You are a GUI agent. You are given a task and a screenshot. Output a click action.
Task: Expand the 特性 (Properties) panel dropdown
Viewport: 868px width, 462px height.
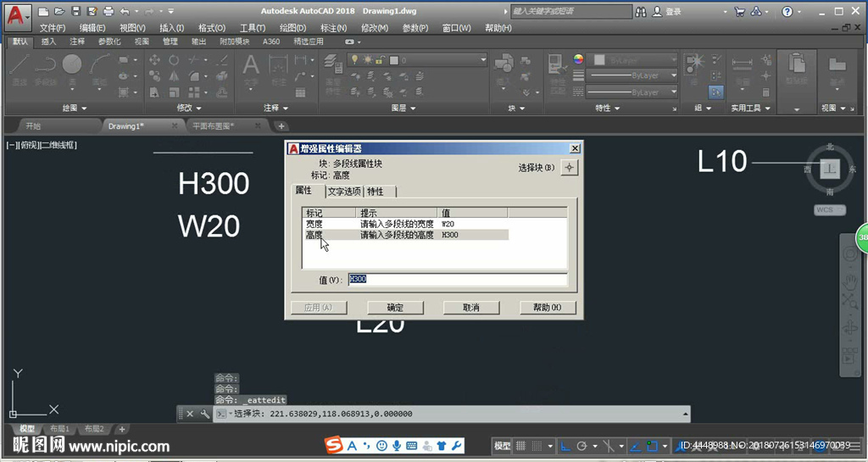pyautogui.click(x=607, y=108)
